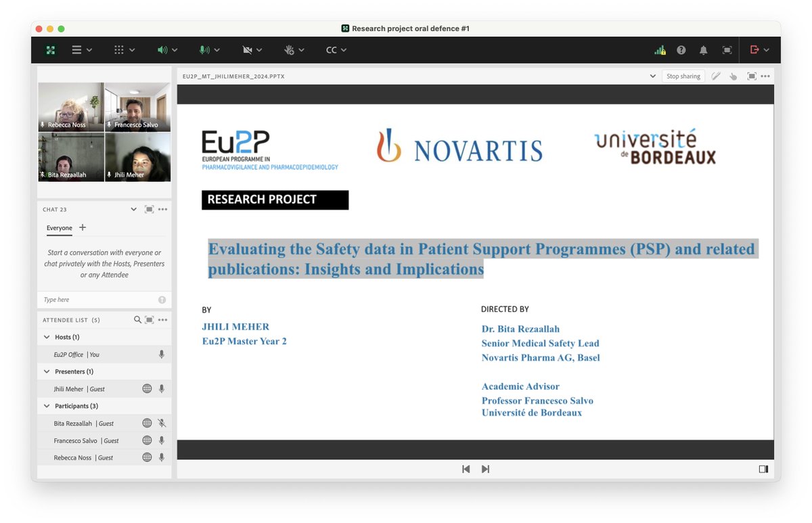Toggle the slide sidebar panel icon
The width and height of the screenshot is (812, 523).
tap(763, 469)
